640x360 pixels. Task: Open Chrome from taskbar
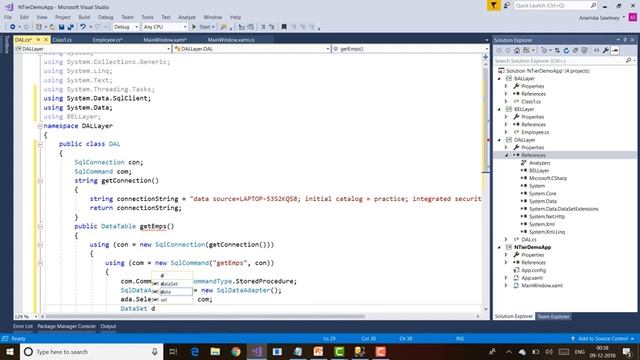(236, 351)
